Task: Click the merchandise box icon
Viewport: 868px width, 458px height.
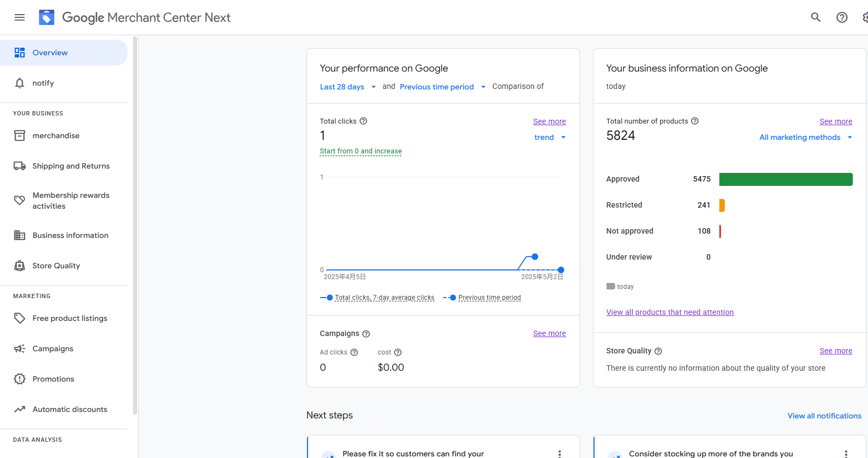Action: (x=20, y=136)
